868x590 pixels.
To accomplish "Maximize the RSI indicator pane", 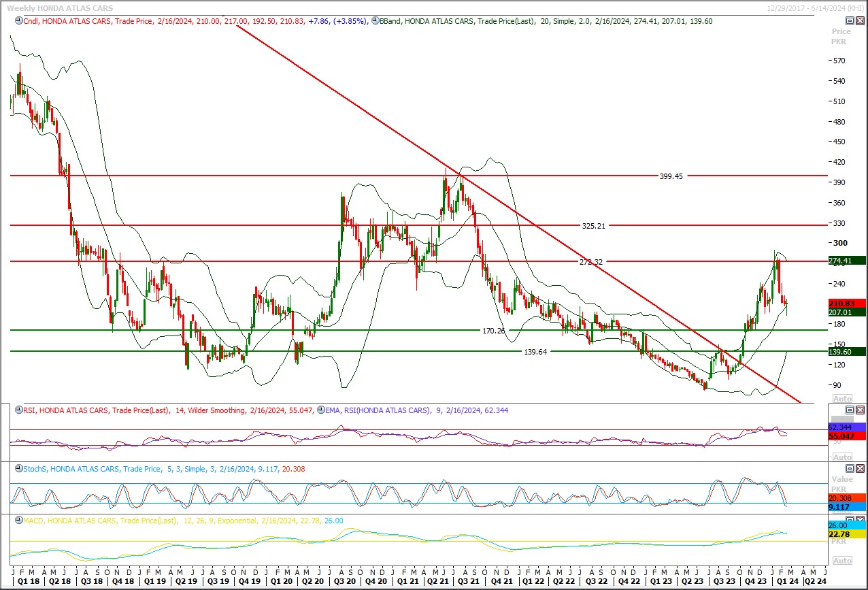I will click(x=850, y=410).
